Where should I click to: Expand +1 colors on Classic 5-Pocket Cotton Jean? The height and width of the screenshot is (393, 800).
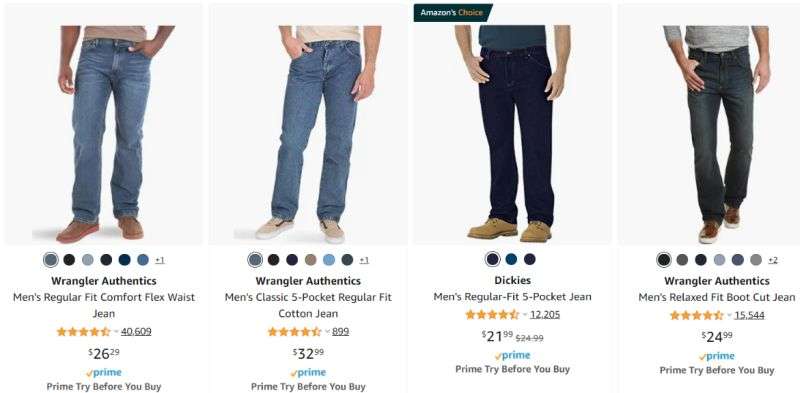click(x=364, y=260)
